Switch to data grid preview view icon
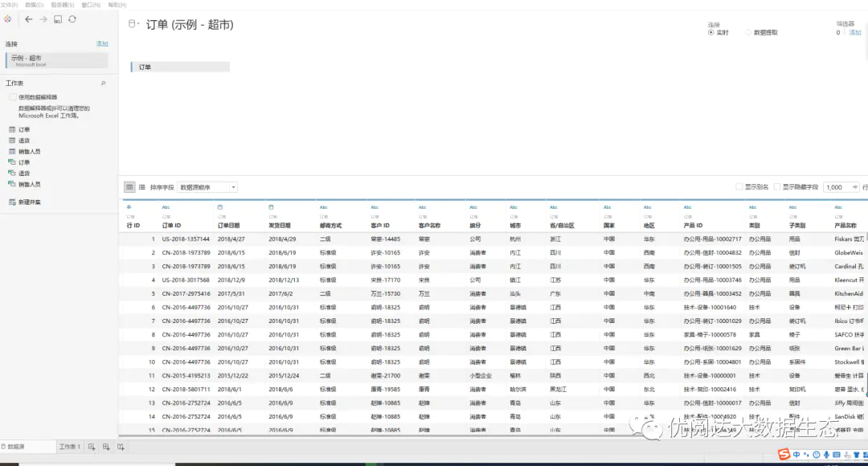The image size is (868, 466). click(129, 187)
